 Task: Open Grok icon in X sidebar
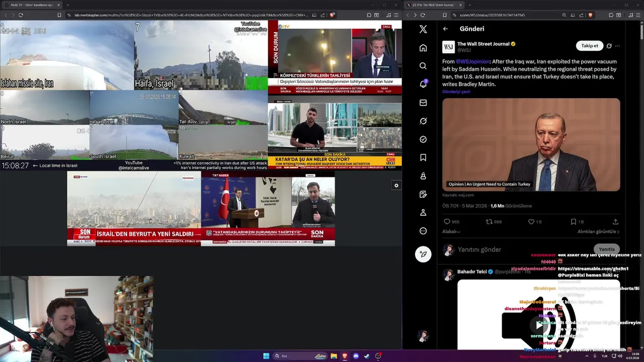423,121
